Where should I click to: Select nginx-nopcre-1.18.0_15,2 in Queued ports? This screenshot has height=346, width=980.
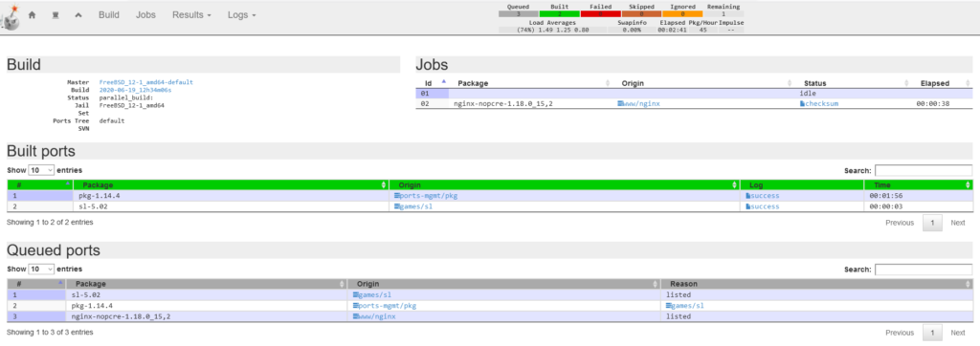point(121,316)
